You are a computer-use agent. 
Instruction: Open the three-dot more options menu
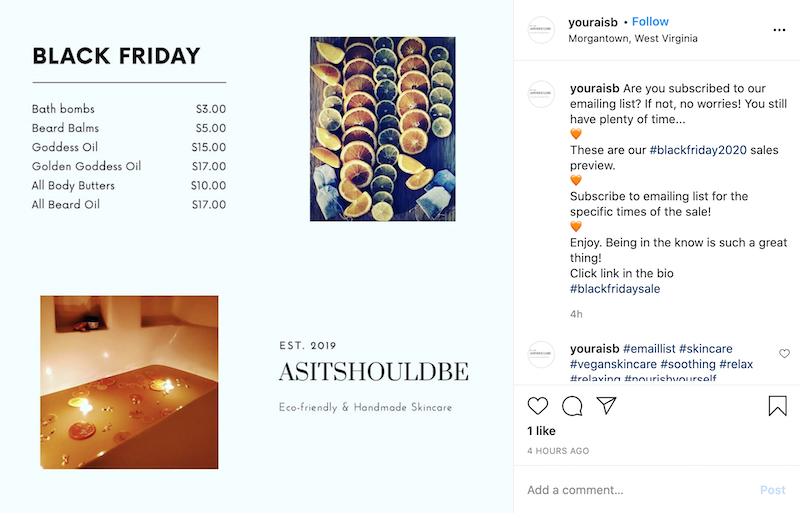tap(779, 30)
